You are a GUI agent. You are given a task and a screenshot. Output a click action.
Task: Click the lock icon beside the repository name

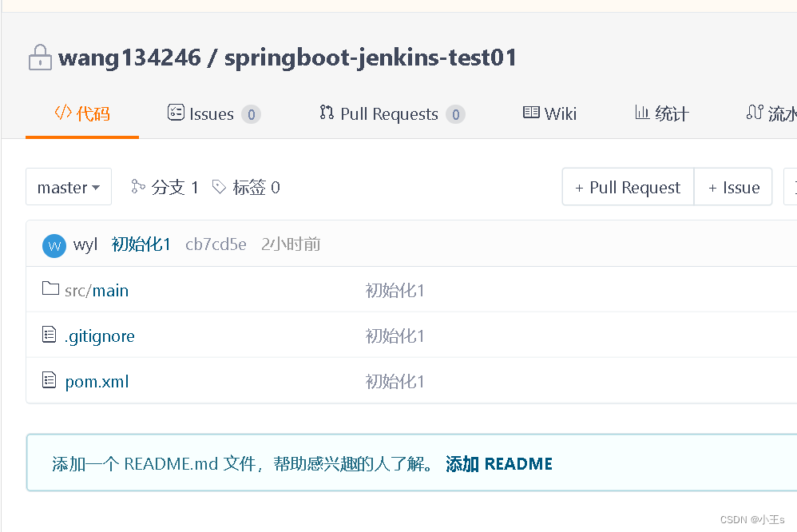(x=40, y=57)
